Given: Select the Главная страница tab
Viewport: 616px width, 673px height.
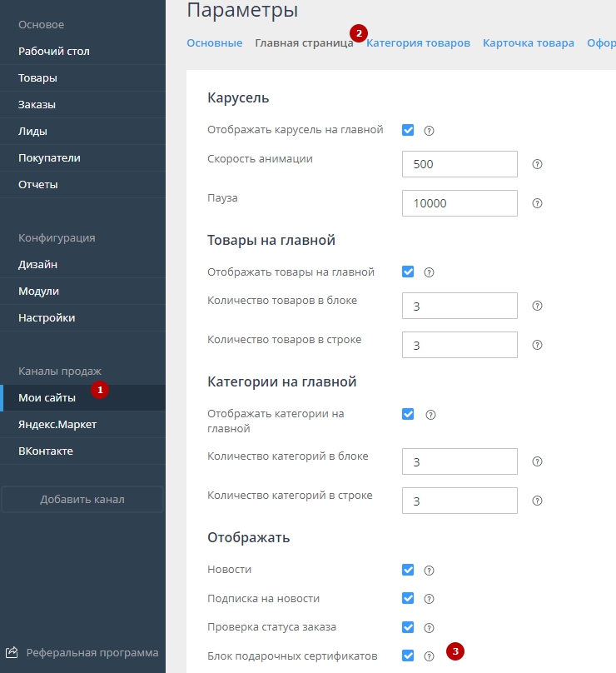Looking at the screenshot, I should click(304, 43).
